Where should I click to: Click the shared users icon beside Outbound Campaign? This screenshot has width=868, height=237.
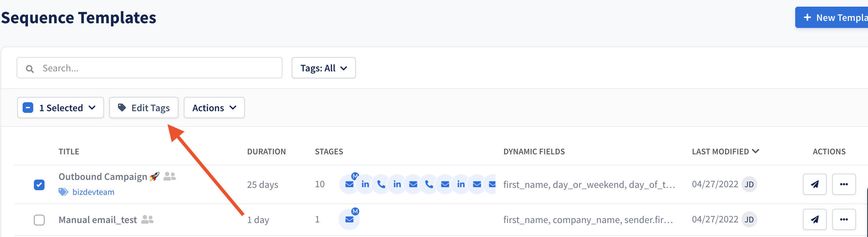(x=169, y=176)
